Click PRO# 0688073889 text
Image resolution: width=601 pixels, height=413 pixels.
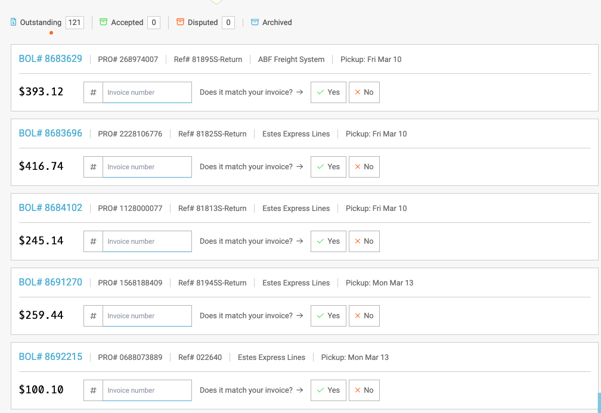coord(130,357)
